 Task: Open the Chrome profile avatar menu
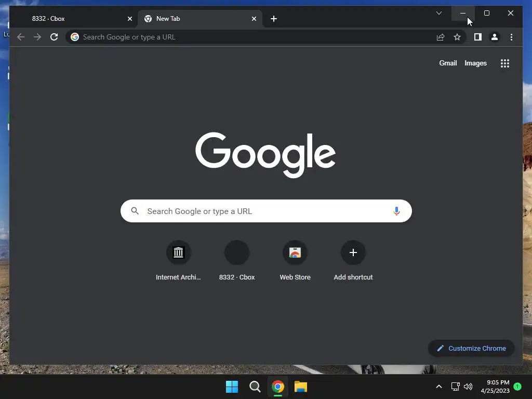point(495,37)
